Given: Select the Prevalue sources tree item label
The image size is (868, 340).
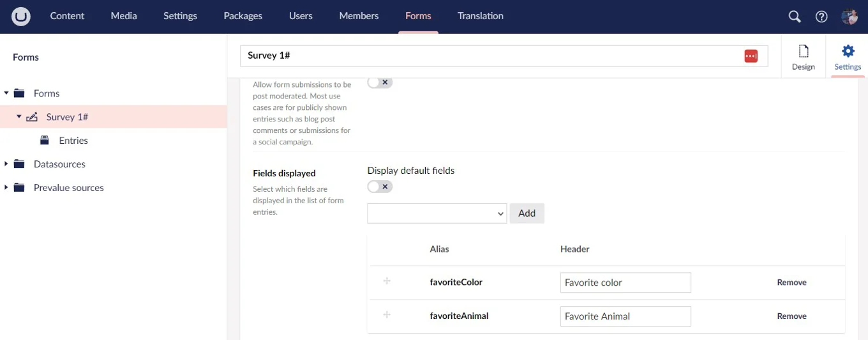Looking at the screenshot, I should tap(69, 188).
